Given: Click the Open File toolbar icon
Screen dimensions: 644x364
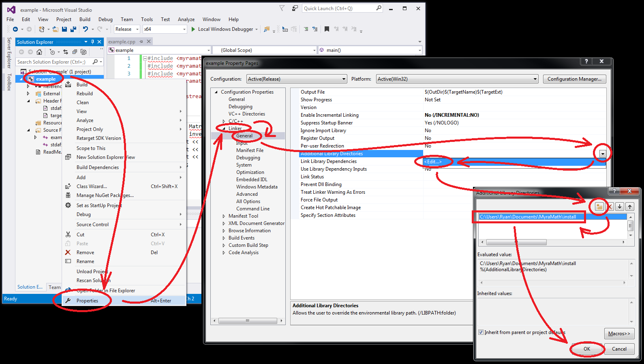Looking at the screenshot, I should [x=56, y=29].
